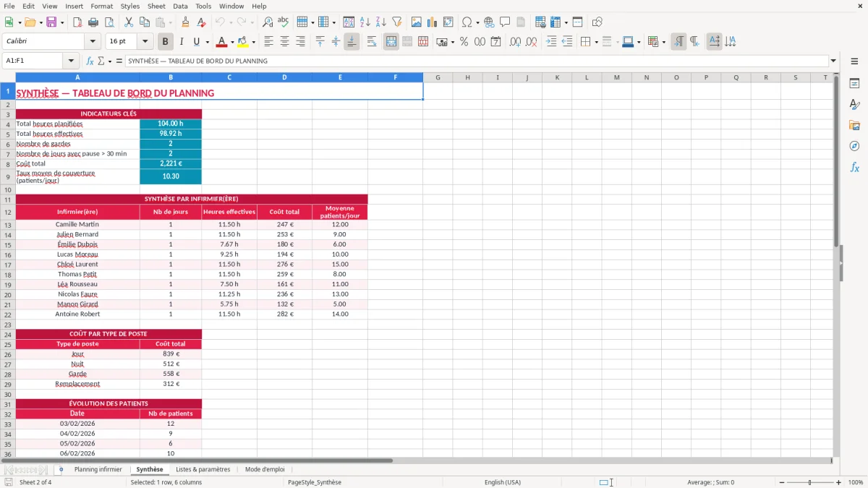This screenshot has height=488, width=868.
Task: Open the Open-file dropdown arrow
Action: coord(41,22)
